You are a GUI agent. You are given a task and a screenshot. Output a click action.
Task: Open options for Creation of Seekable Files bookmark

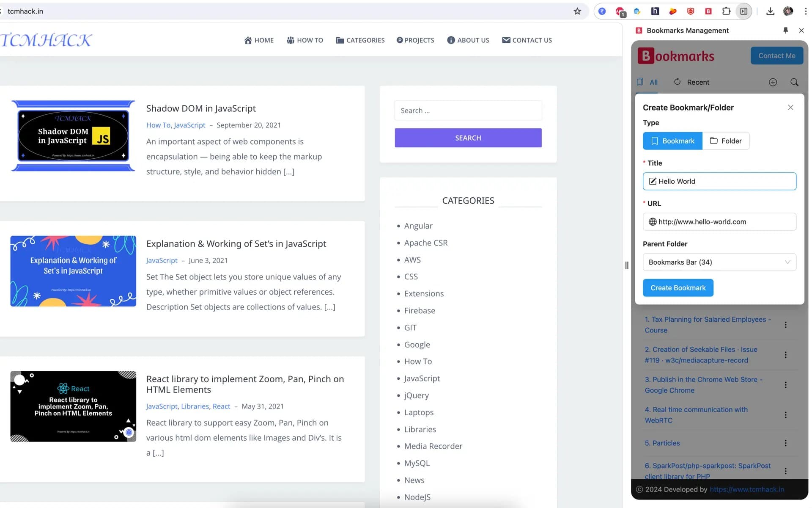[785, 355]
